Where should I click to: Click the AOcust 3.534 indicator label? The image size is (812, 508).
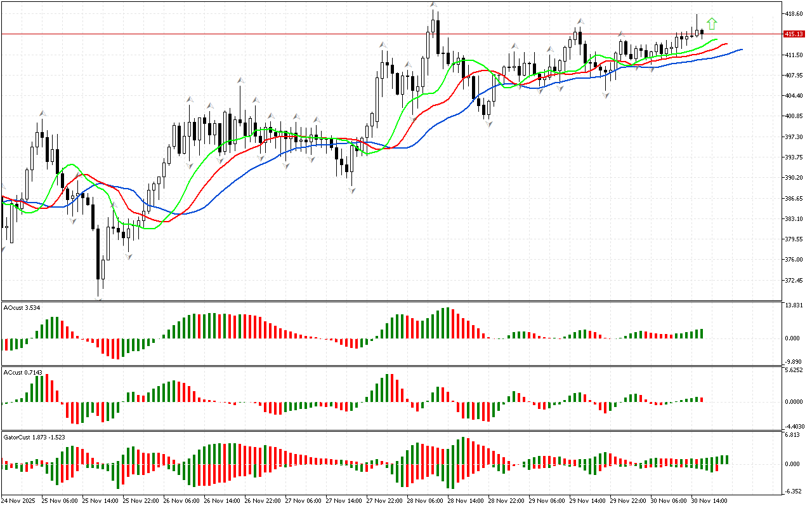(x=23, y=308)
